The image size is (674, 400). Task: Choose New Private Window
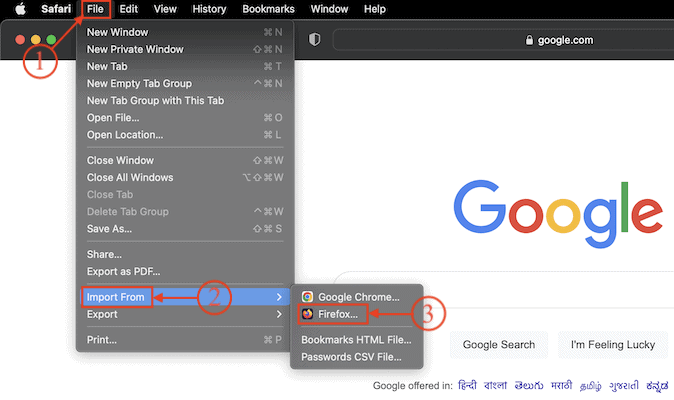click(x=185, y=49)
